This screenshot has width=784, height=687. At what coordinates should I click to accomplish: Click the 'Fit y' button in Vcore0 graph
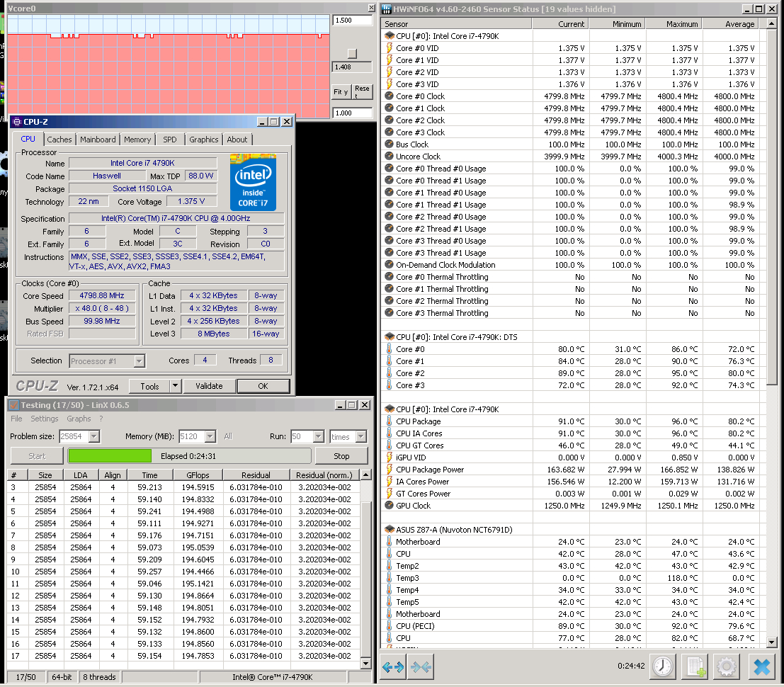[x=341, y=91]
